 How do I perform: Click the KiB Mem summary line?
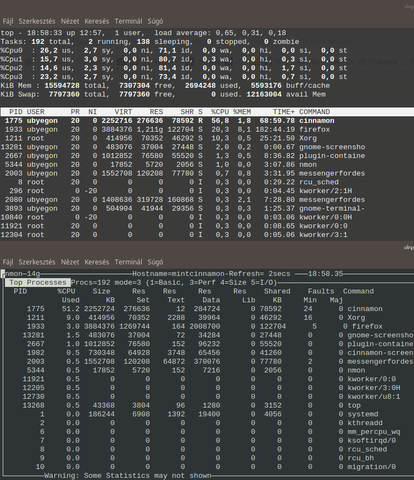[165, 86]
